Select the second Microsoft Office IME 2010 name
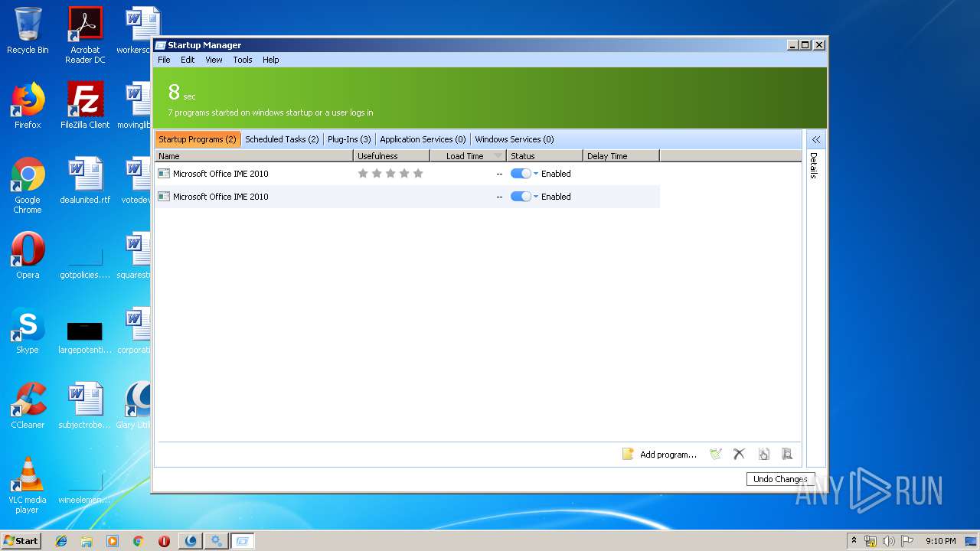The image size is (980, 551). click(220, 197)
